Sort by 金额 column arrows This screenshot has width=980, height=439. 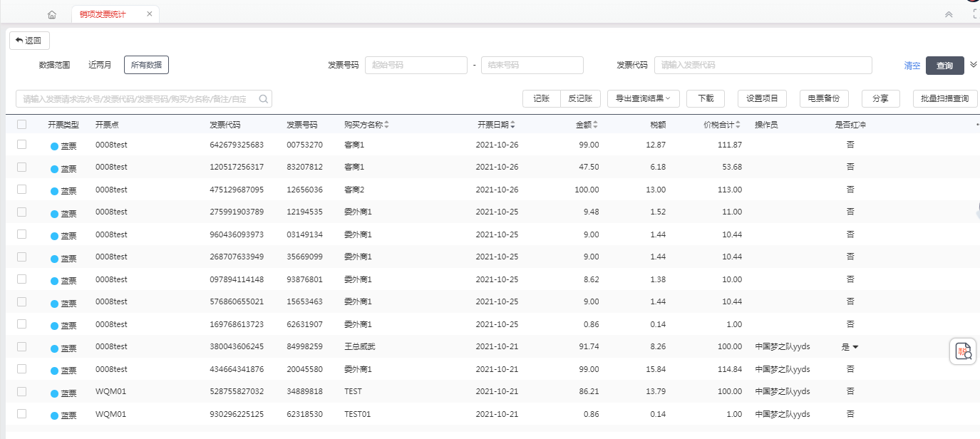point(596,125)
